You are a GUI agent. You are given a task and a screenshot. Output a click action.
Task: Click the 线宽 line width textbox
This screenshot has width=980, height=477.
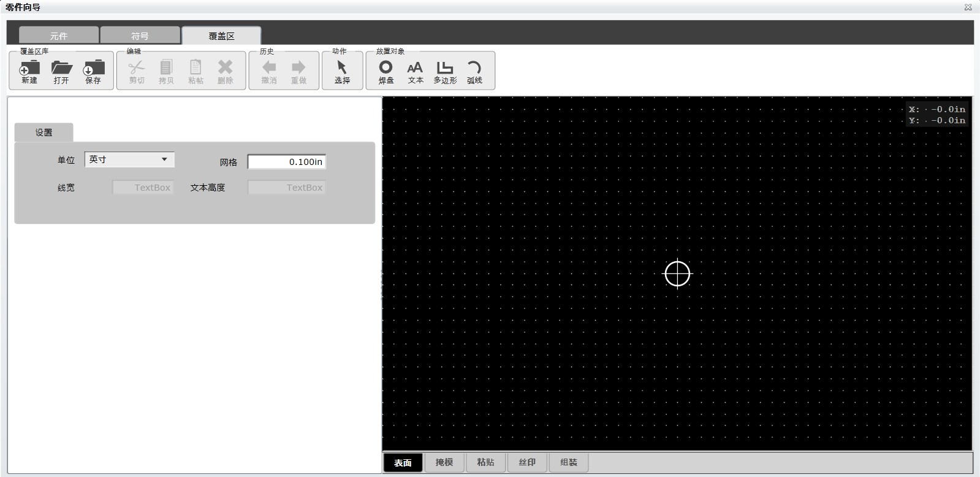[x=143, y=188]
